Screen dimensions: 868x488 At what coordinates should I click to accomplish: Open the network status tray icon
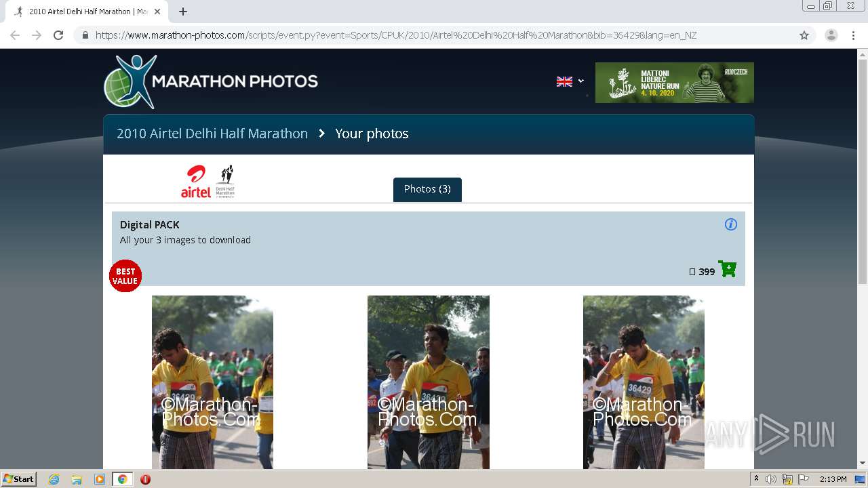(x=787, y=479)
